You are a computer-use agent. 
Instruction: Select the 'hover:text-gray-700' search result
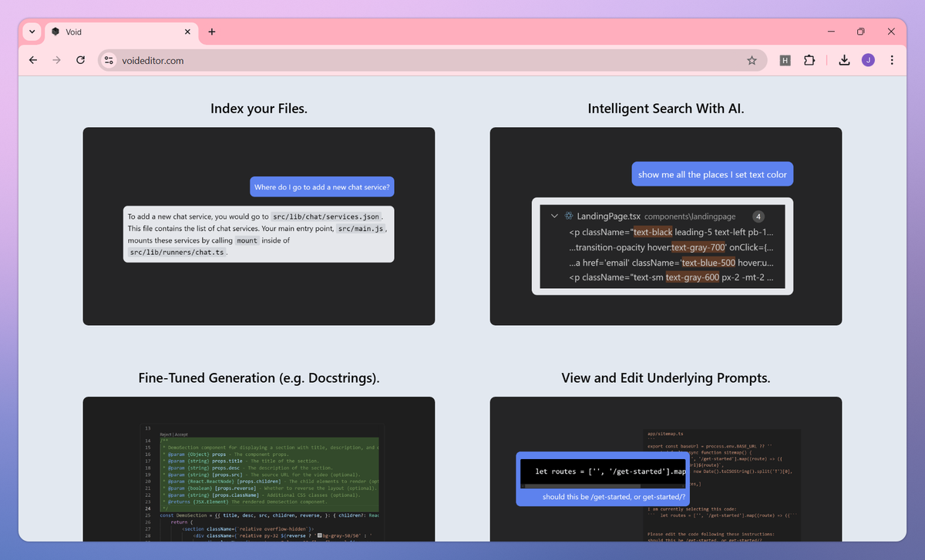click(x=671, y=247)
